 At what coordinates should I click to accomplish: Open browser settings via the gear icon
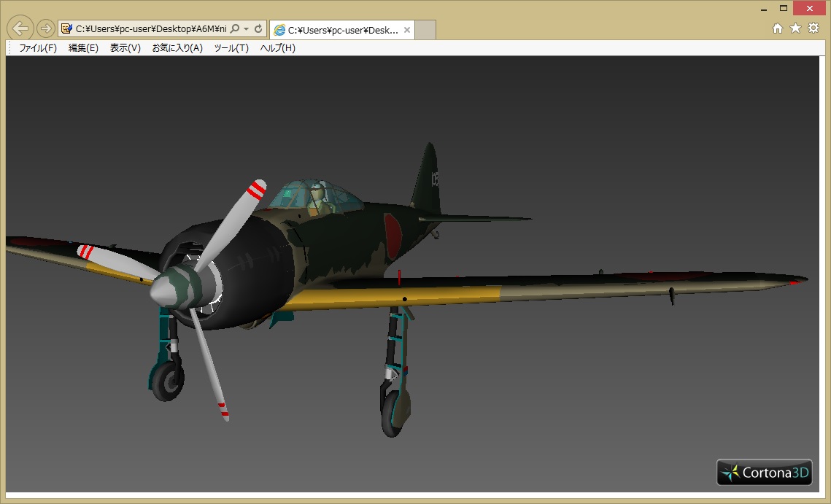coord(813,28)
